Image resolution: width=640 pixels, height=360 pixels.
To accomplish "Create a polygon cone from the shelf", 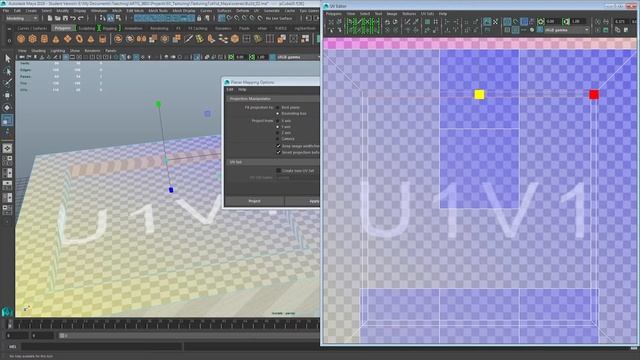I will click(56, 39).
